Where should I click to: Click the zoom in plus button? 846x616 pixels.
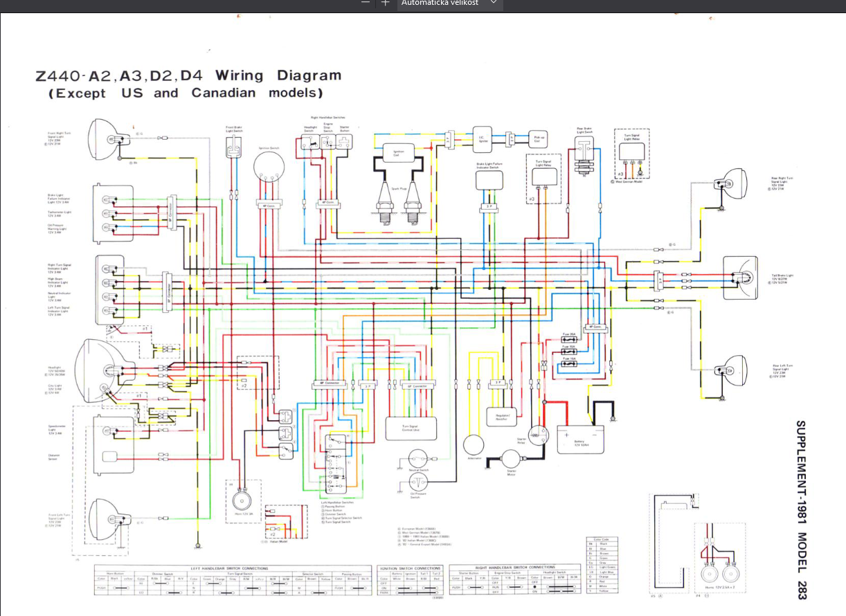tap(386, 3)
